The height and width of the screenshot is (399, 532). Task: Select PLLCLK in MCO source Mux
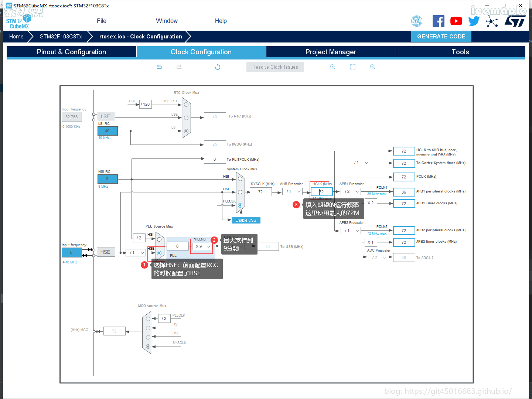(x=148, y=319)
